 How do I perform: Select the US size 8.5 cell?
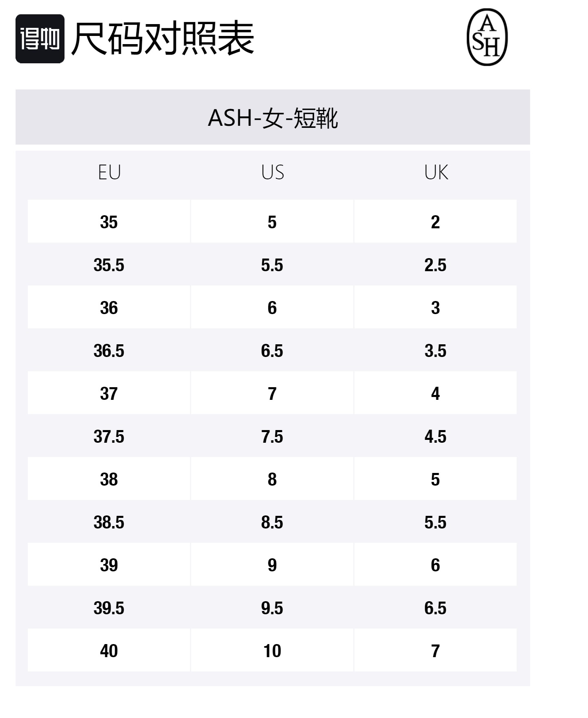click(272, 522)
